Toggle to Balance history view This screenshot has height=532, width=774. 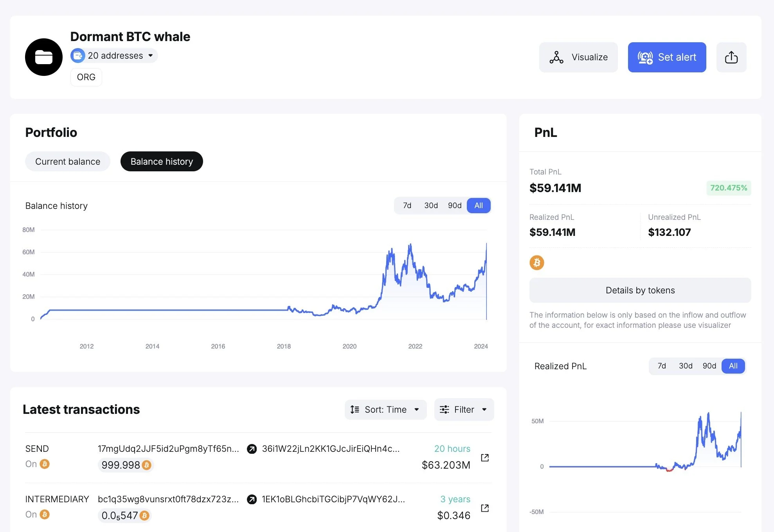(x=162, y=161)
